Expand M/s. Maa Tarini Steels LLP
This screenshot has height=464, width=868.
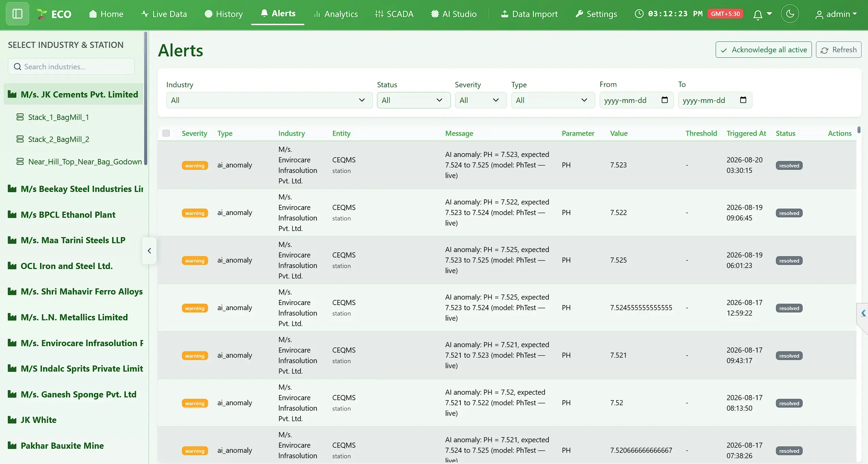66,240
